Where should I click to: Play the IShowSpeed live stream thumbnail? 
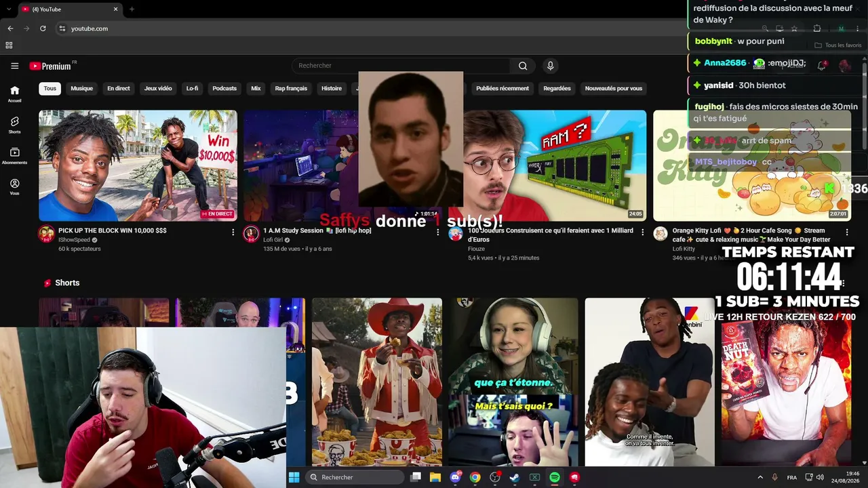tap(138, 165)
